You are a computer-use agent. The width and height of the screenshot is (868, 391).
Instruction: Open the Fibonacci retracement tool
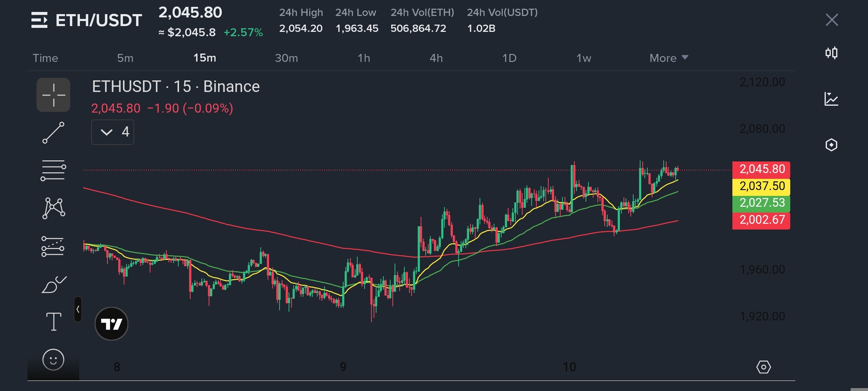pyautogui.click(x=53, y=170)
